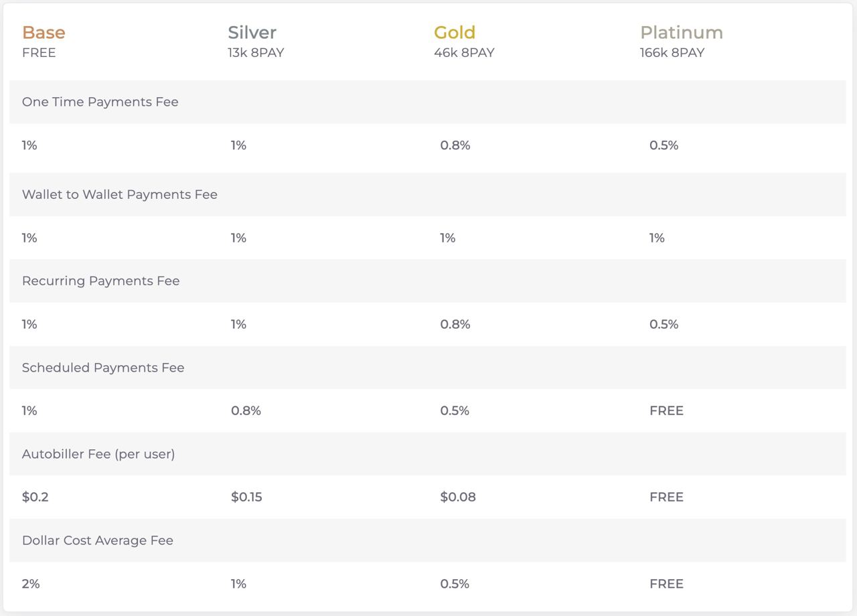Click the Autobiller Fee (per user) header
Viewport: 857px width, 616px height.
point(98,454)
